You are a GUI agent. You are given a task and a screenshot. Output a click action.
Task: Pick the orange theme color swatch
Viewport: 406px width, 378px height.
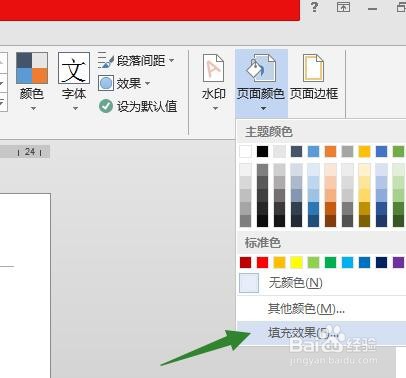[x=330, y=151]
